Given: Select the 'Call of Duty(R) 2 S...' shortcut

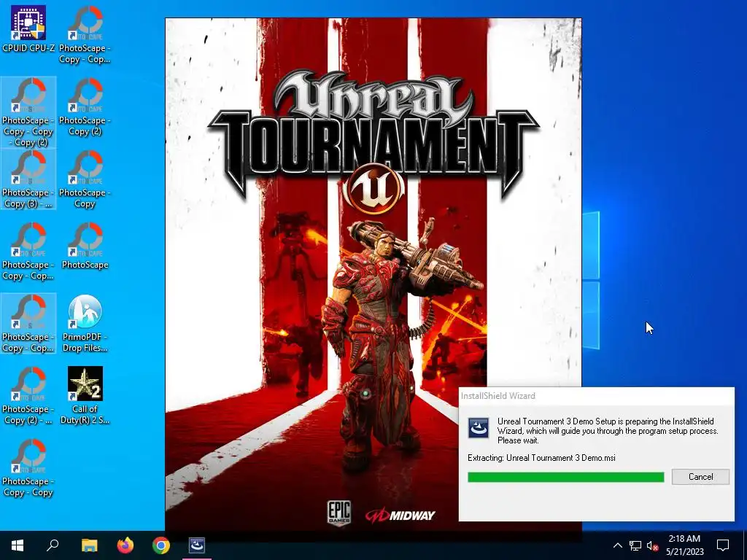Looking at the screenshot, I should click(x=85, y=395).
